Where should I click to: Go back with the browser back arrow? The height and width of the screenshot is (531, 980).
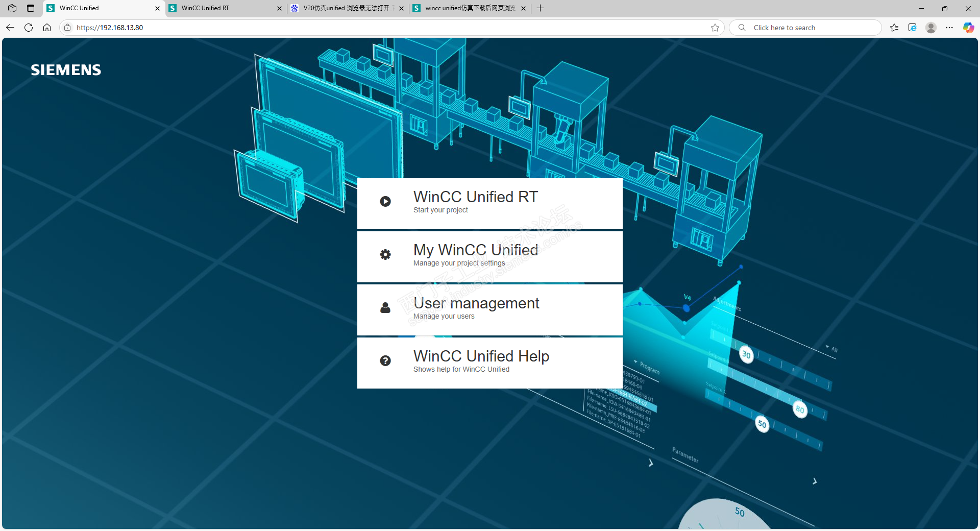[10, 28]
